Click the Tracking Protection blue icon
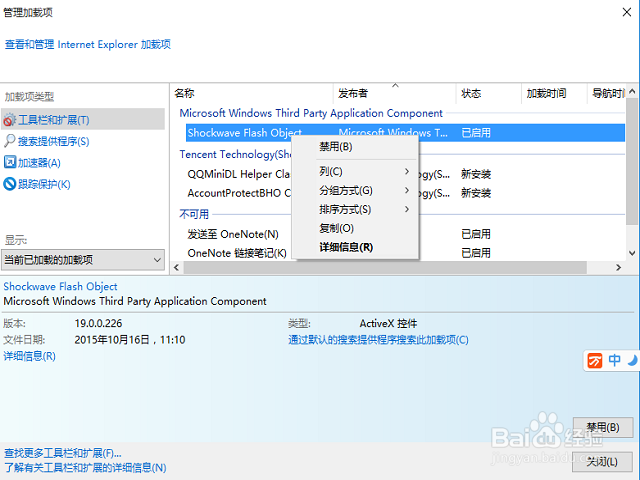The width and height of the screenshot is (640, 480). pos(9,184)
